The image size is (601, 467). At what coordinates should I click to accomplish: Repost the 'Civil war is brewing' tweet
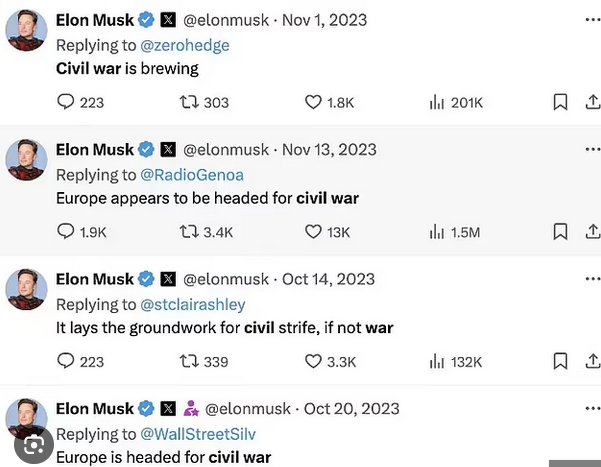[187, 102]
